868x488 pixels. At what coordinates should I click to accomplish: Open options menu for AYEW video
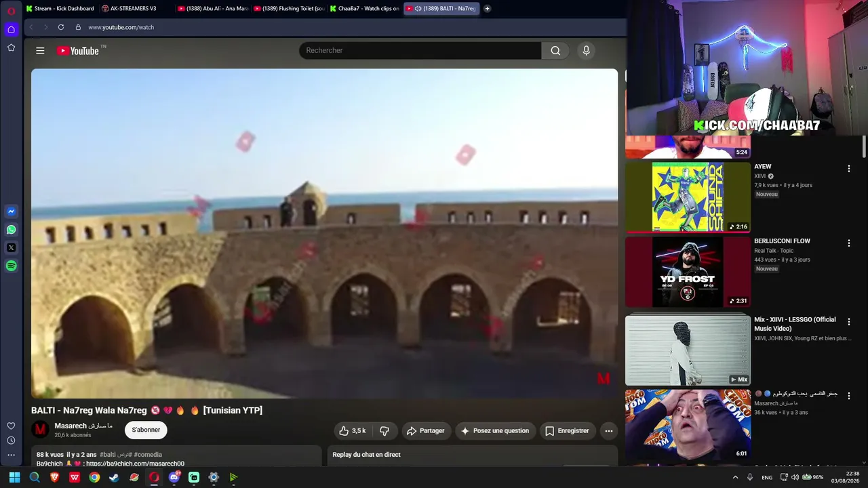(848, 169)
